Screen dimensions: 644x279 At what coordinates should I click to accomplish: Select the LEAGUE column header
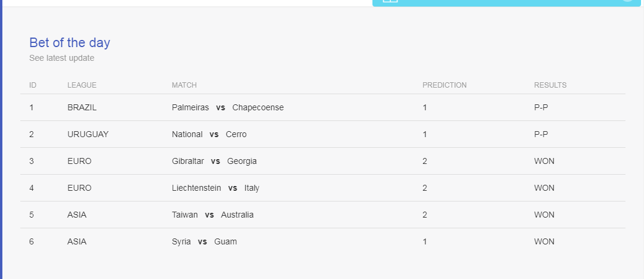click(x=82, y=85)
